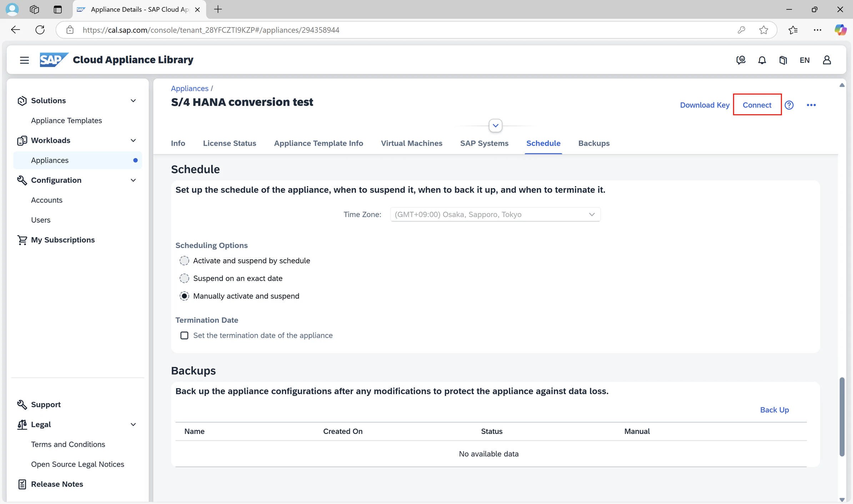Click the Workloads icon in sidebar
Image resolution: width=853 pixels, height=504 pixels.
(x=22, y=141)
